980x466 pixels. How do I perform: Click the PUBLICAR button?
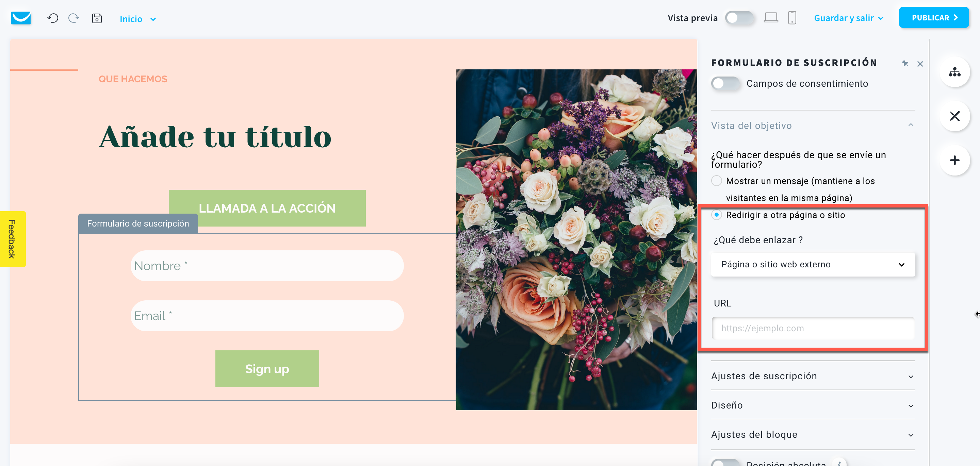(934, 17)
